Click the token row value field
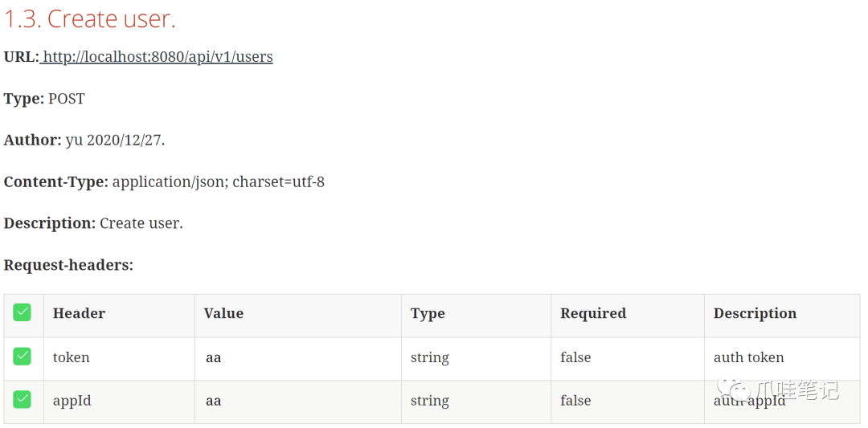The width and height of the screenshot is (868, 428). 298,358
